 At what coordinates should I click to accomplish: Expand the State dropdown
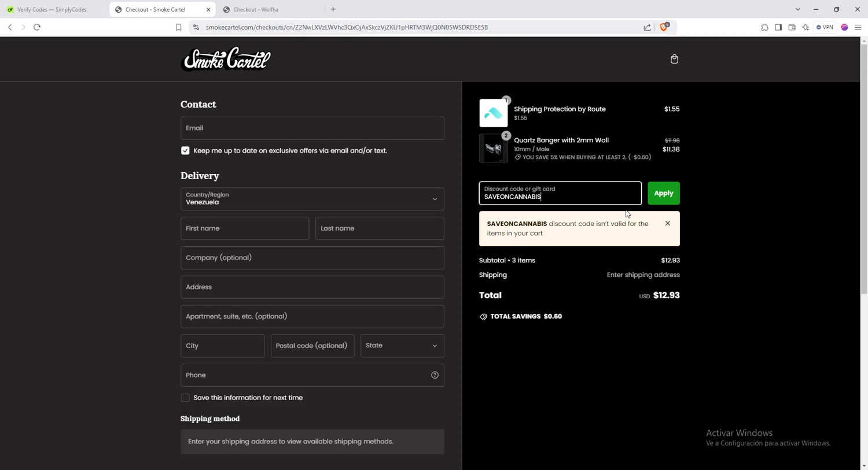(402, 346)
